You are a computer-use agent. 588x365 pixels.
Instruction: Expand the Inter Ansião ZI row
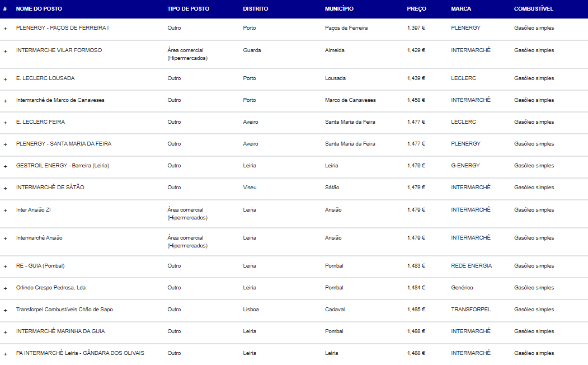pyautogui.click(x=6, y=210)
